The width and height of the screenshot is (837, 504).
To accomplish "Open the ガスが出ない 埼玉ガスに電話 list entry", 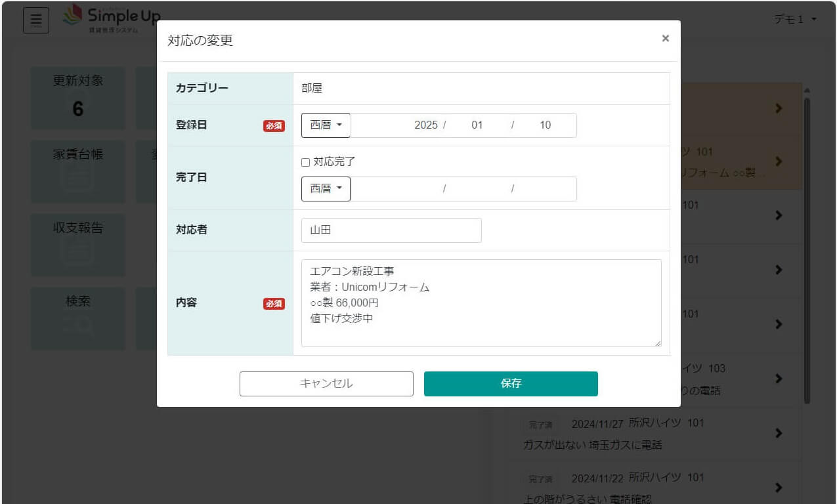I will tap(656, 434).
